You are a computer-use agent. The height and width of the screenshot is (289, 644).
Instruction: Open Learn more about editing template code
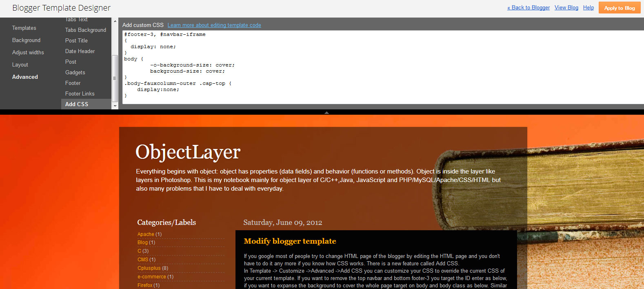214,25
